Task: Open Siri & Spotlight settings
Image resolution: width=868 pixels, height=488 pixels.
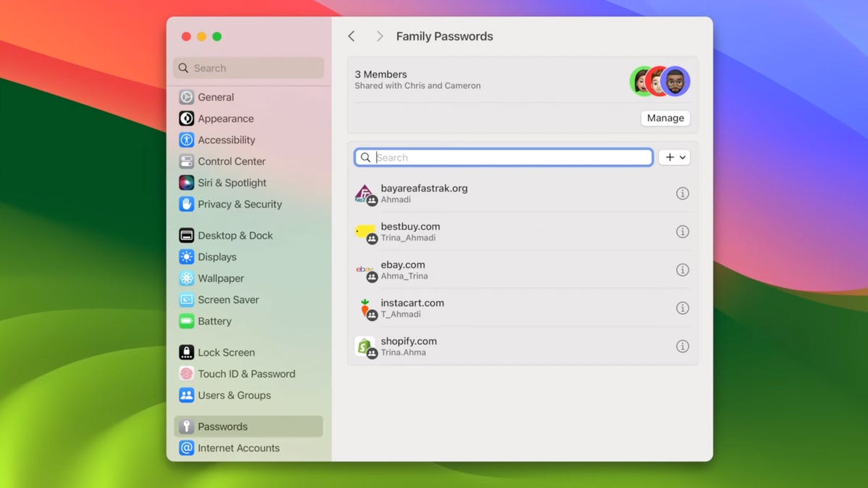Action: [187, 182]
